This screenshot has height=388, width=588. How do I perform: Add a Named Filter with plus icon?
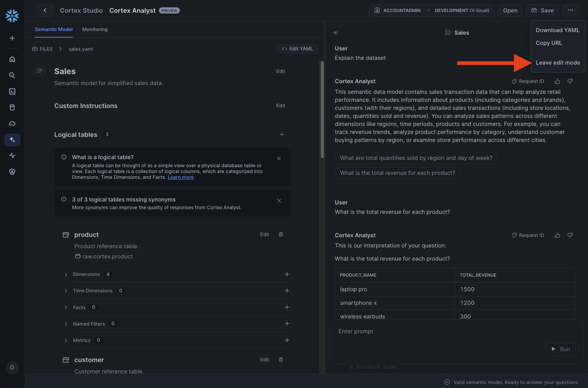pyautogui.click(x=287, y=323)
